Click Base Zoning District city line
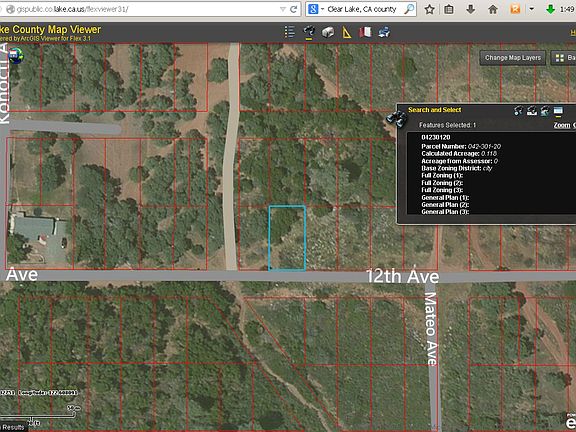Viewport: 576px width, 432px height. [x=457, y=168]
